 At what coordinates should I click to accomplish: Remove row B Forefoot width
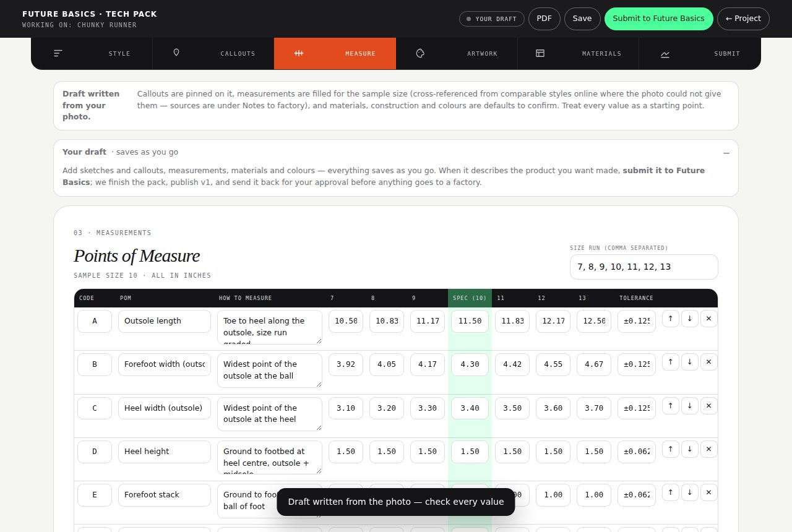(x=709, y=362)
